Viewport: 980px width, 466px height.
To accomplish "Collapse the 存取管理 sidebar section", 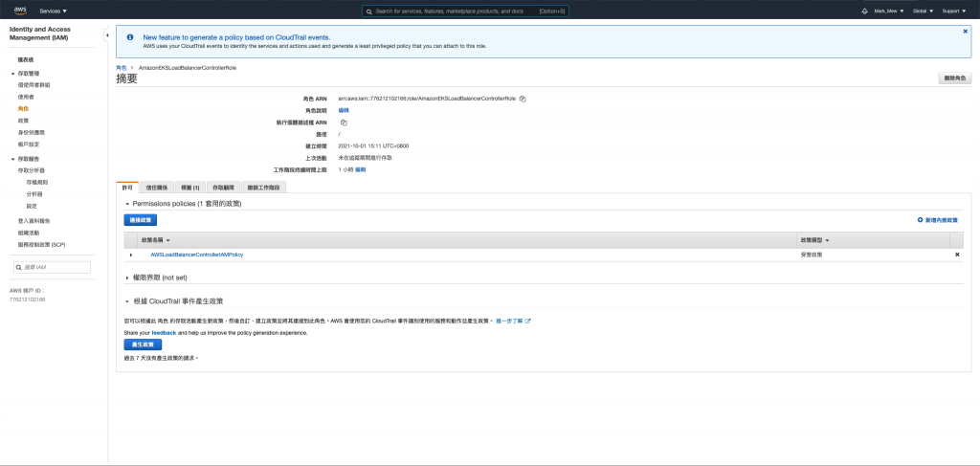I will [12, 74].
